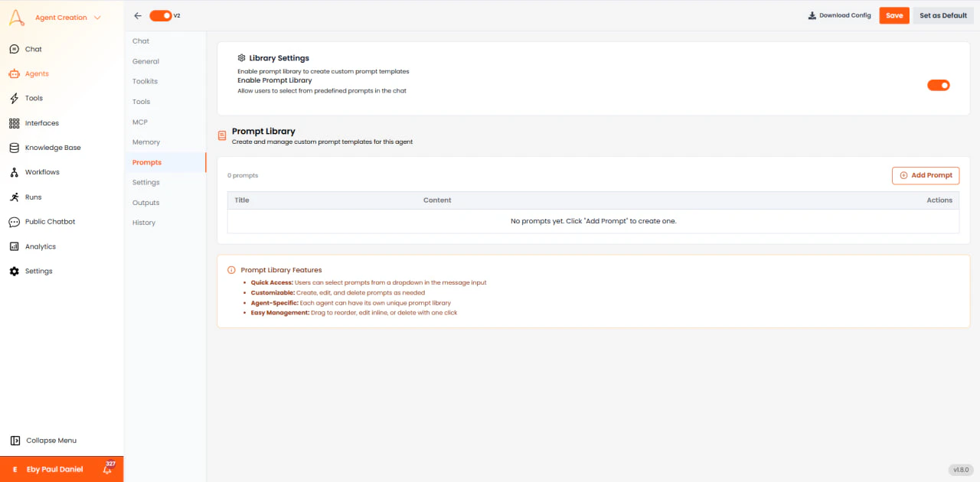Switch to the Memory tab
This screenshot has height=482, width=980.
(x=145, y=142)
